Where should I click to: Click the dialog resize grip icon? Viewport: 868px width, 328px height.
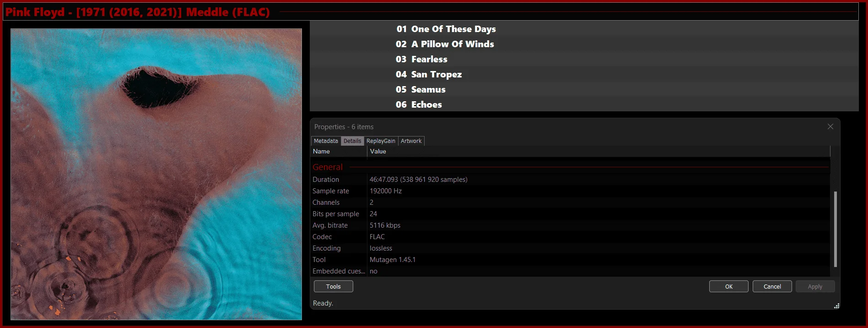pos(836,306)
